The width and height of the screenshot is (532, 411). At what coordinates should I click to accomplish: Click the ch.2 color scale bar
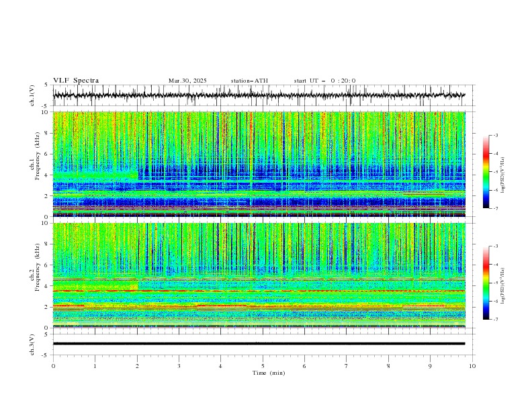486,283
